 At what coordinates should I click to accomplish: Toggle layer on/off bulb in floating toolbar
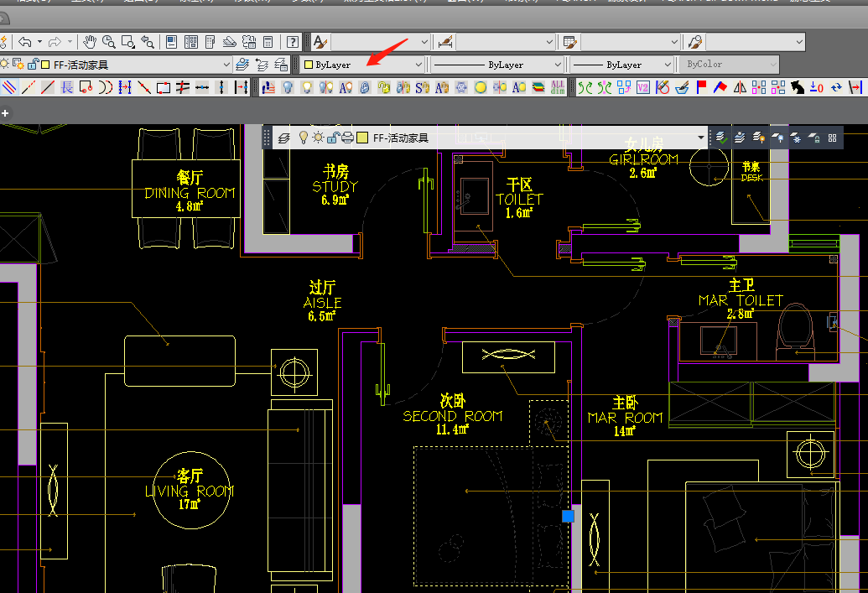[x=303, y=138]
